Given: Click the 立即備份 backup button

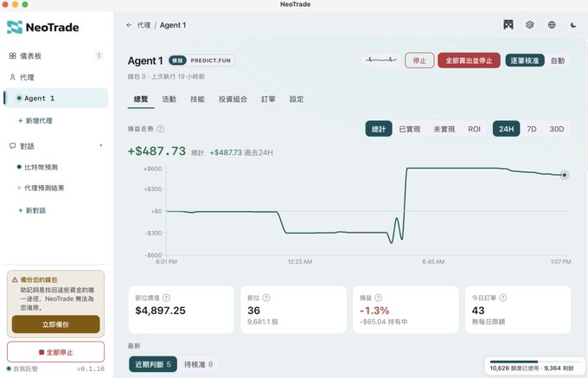Looking at the screenshot, I should 56,324.
